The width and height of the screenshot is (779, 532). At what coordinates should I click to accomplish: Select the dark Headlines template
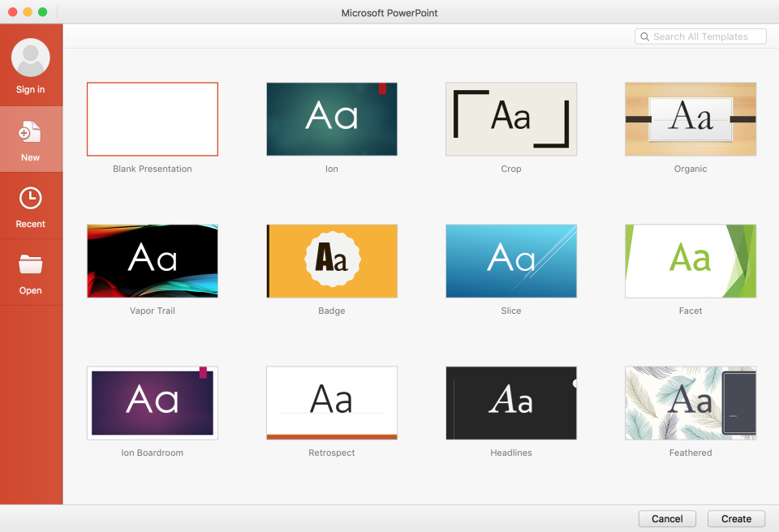click(x=510, y=402)
